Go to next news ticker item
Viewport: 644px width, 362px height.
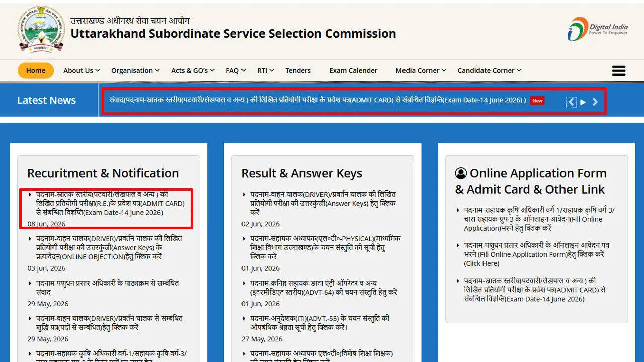coord(595,102)
